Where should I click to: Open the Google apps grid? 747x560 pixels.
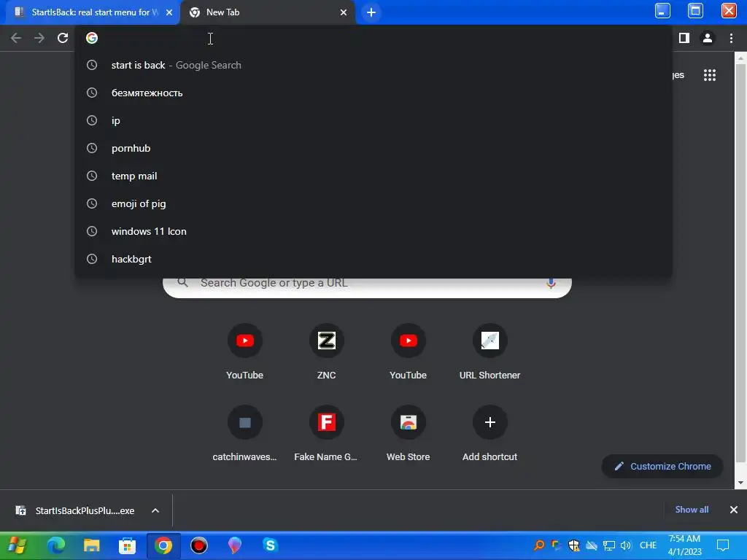(709, 75)
